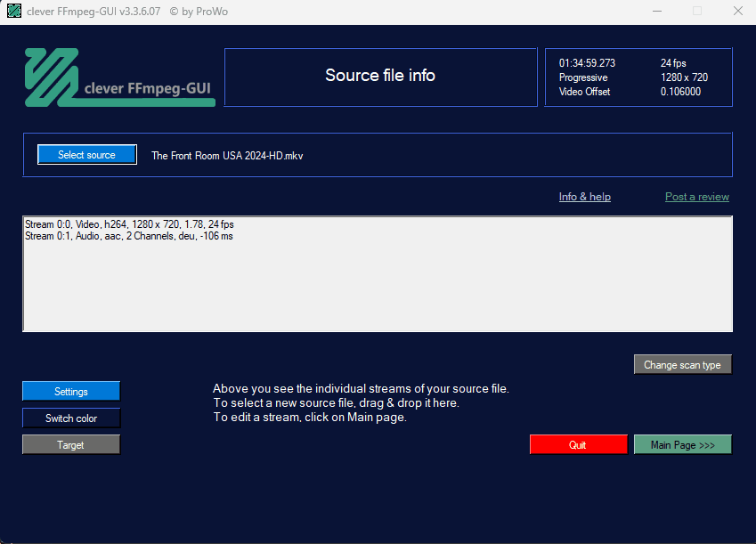The height and width of the screenshot is (544, 756).
Task: Click the Source file info heading
Action: 380,75
